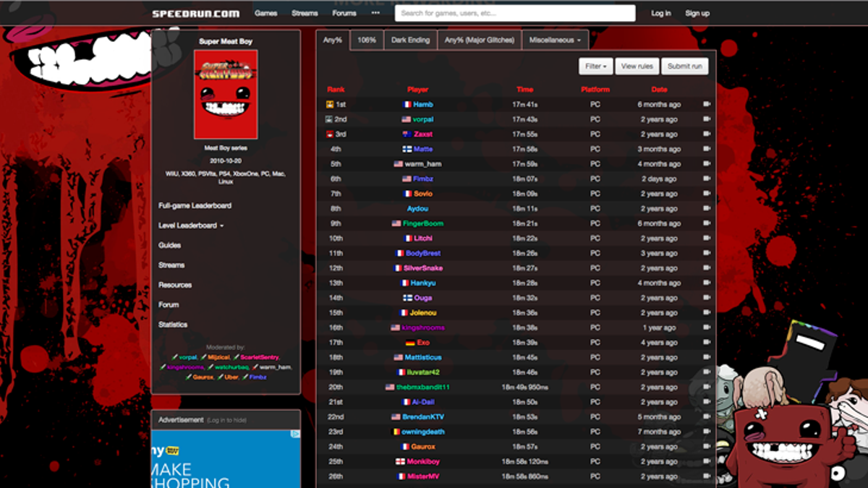Select the 106% category tab

[367, 40]
